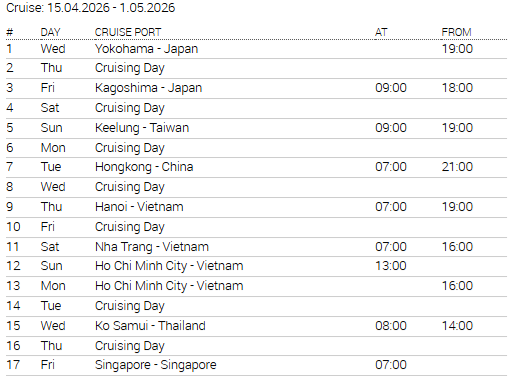Image resolution: width=510 pixels, height=376 pixels.
Task: Click Keelung - Taiwan port name
Action: (142, 128)
